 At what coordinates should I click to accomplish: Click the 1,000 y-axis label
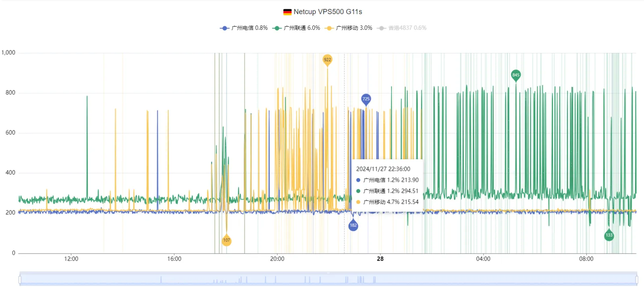(8, 52)
